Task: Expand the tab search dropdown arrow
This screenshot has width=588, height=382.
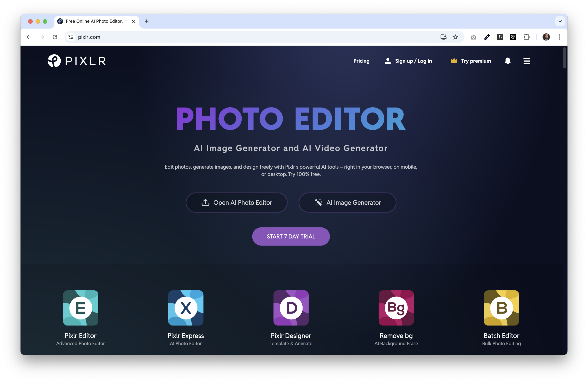Action: pos(560,21)
